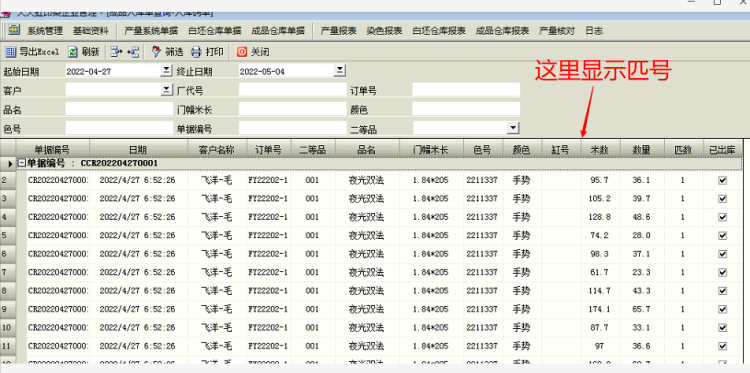Open the 基础资料 menu
The image size is (750, 373).
click(90, 31)
